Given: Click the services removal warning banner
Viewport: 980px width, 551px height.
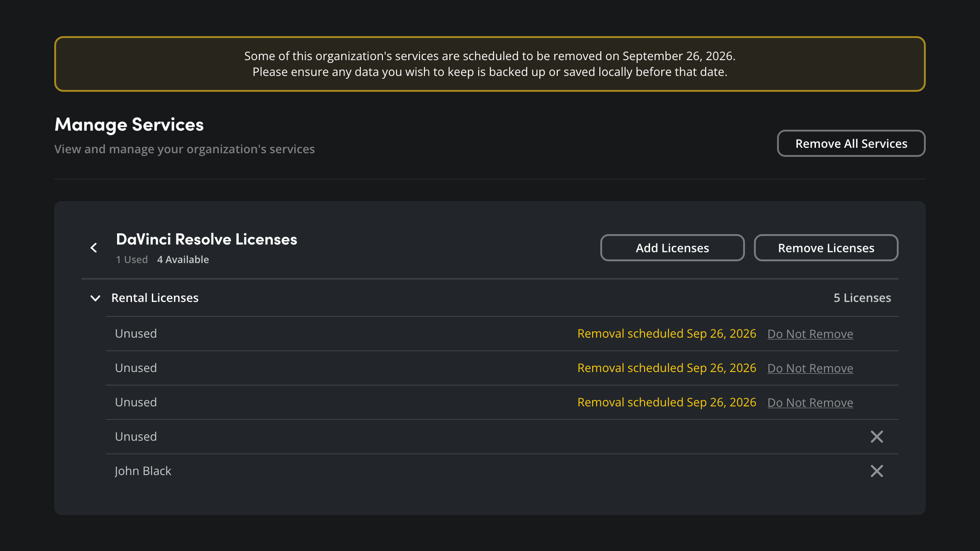Looking at the screenshot, I should [490, 64].
